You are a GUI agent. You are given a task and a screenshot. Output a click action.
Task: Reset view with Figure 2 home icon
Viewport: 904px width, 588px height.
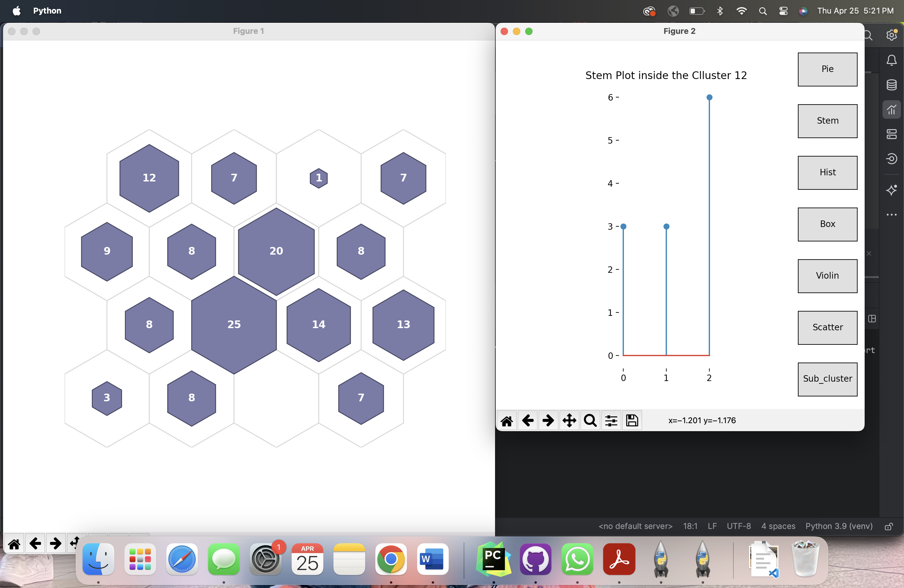(x=507, y=420)
